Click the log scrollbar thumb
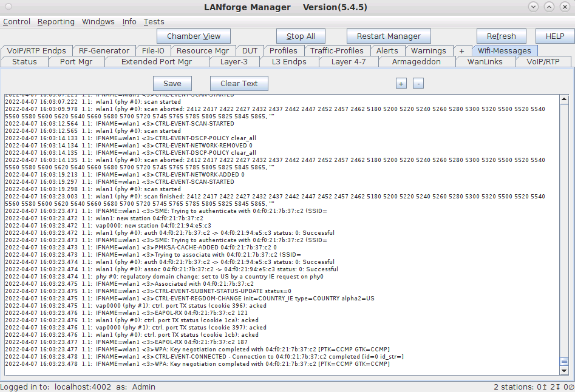This screenshot has width=575, height=392. [x=564, y=362]
